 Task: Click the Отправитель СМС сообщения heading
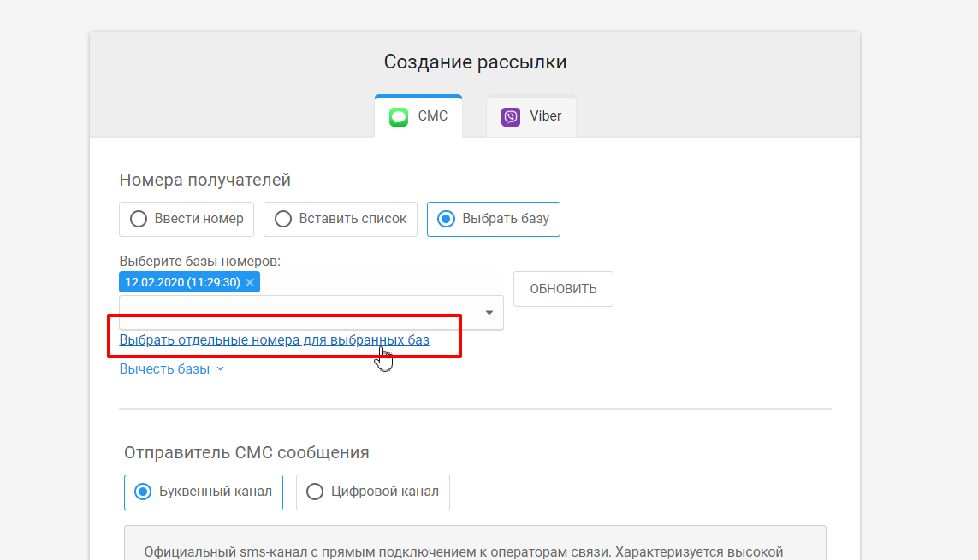pos(247,453)
